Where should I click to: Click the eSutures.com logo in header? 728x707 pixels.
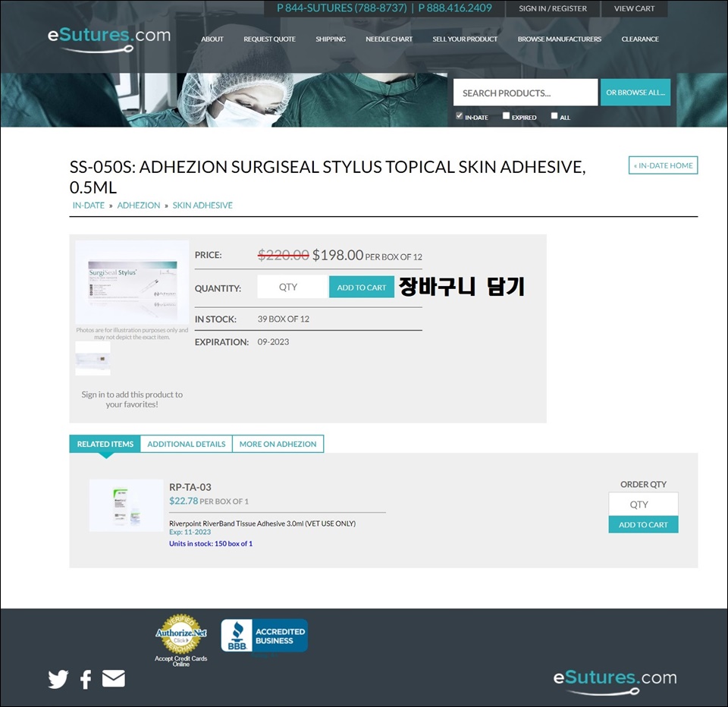click(x=109, y=39)
